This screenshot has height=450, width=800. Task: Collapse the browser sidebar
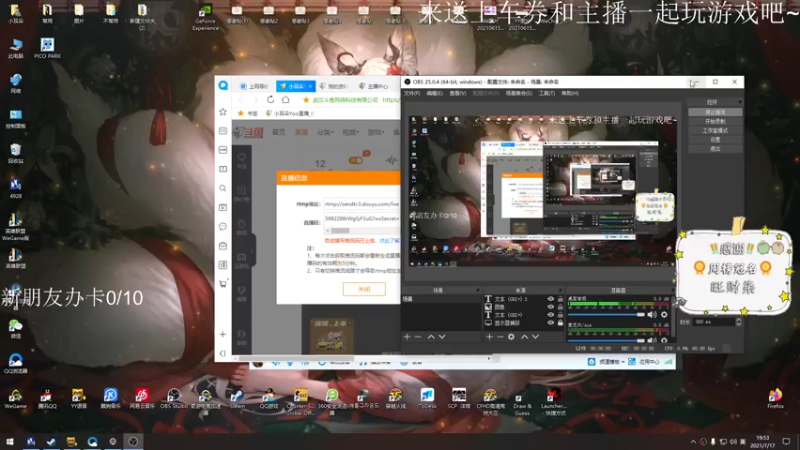(x=223, y=353)
